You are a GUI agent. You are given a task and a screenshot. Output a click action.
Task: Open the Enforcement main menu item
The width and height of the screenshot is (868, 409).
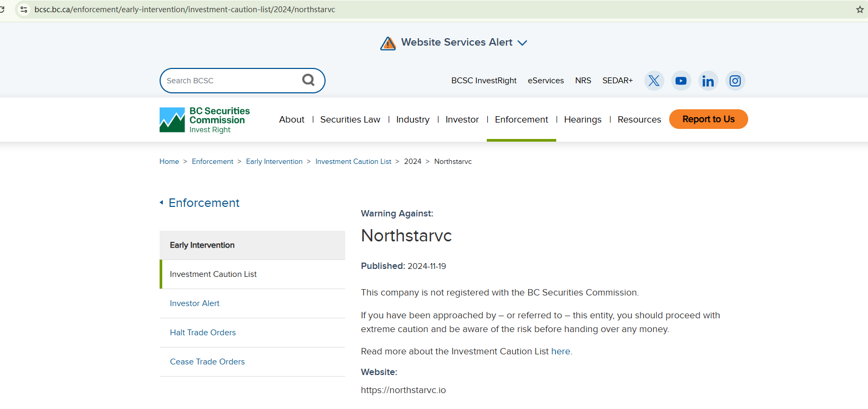521,119
